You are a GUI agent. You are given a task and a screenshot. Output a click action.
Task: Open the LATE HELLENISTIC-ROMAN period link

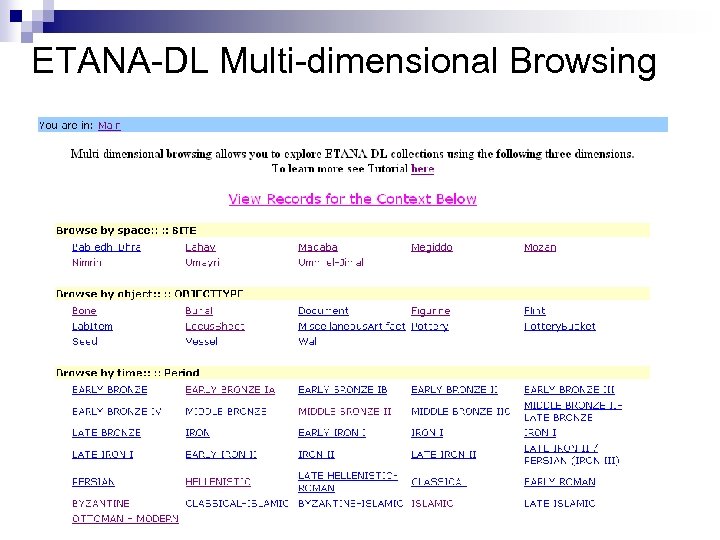click(x=348, y=482)
